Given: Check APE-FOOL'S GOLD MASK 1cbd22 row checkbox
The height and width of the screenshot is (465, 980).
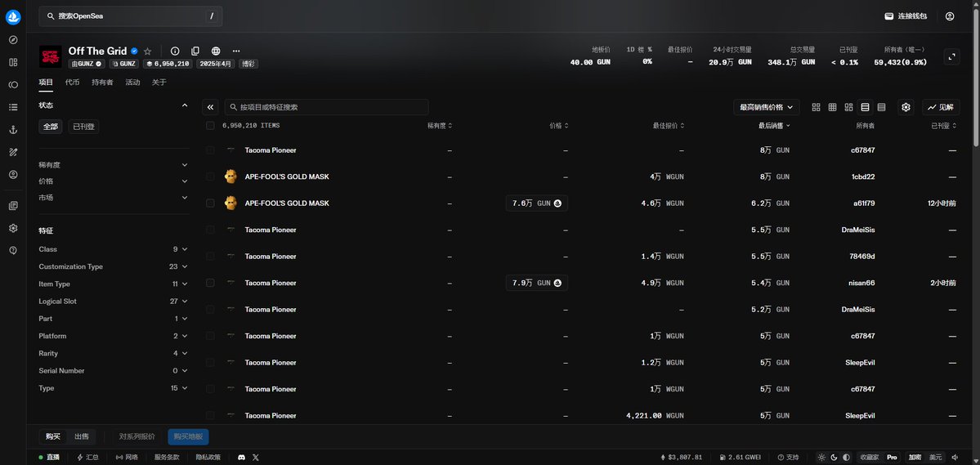Looking at the screenshot, I should 211,177.
